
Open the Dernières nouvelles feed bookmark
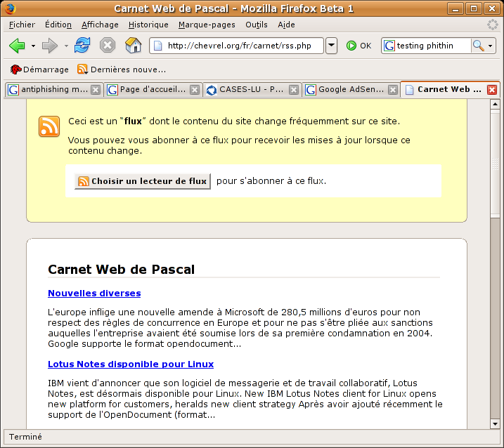122,70
